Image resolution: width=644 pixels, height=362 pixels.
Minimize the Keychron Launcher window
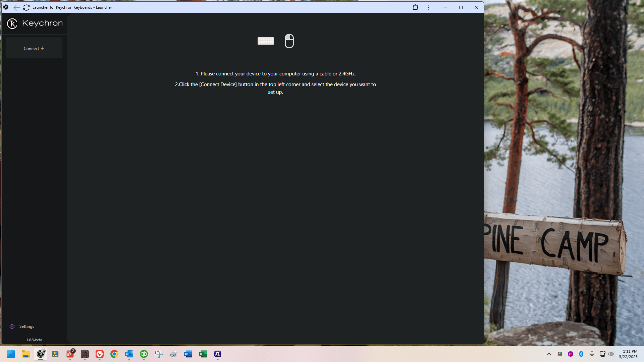click(445, 7)
